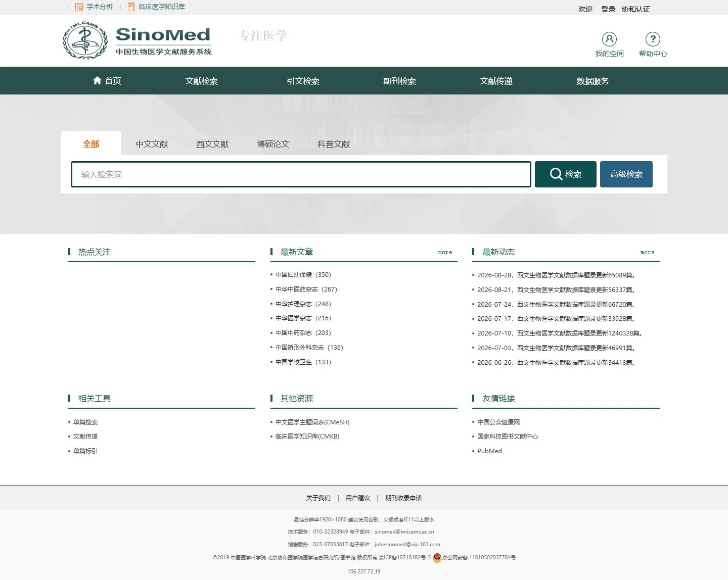Open 文献传递 navigation menu
Viewport: 728px width, 580px height.
coord(496,81)
